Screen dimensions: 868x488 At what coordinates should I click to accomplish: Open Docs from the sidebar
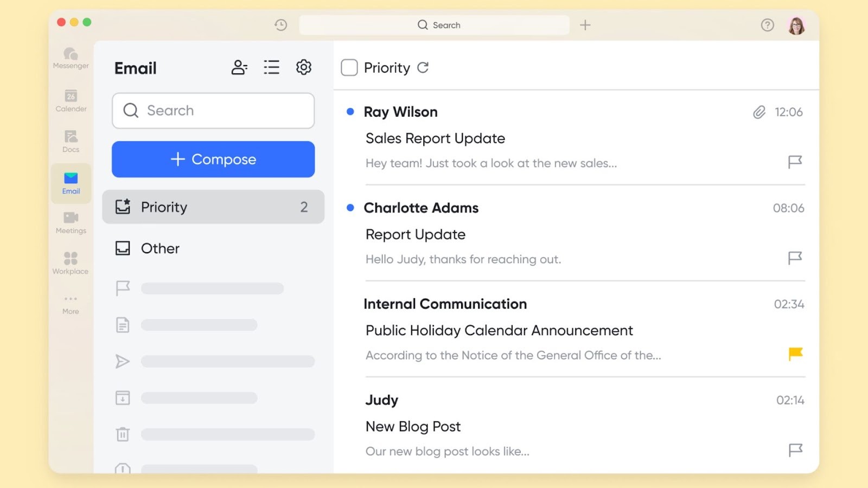(70, 141)
